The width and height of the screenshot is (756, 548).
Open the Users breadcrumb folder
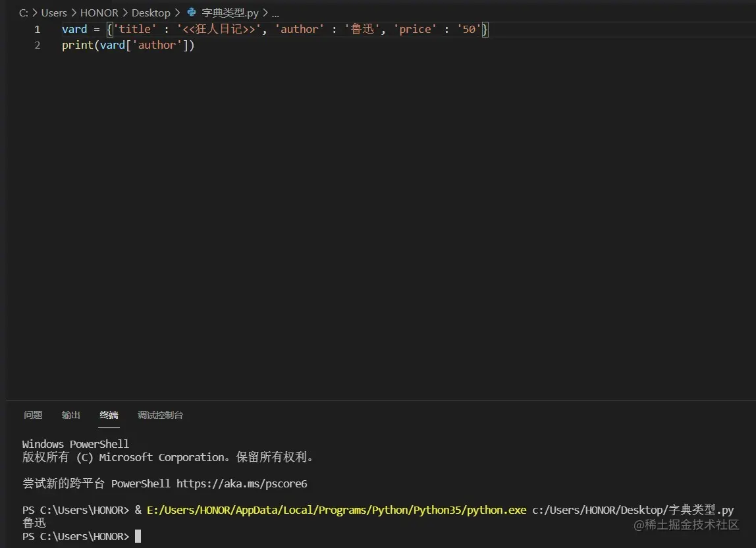(x=54, y=13)
